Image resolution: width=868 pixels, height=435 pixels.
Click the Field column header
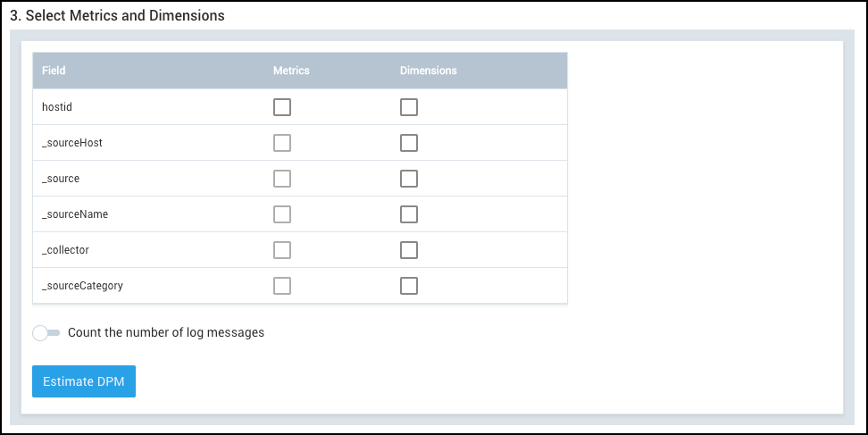click(x=54, y=71)
